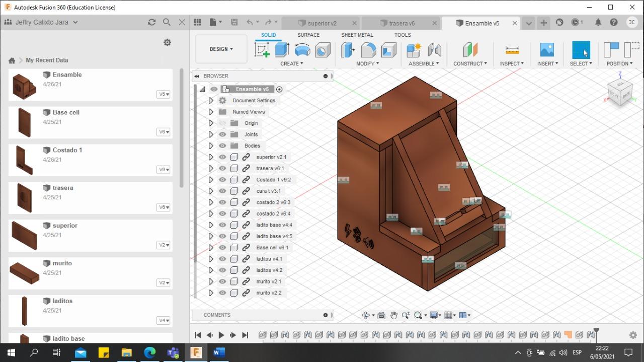
Task: Open version dropdown V5 for Ensamble
Action: [x=164, y=94]
